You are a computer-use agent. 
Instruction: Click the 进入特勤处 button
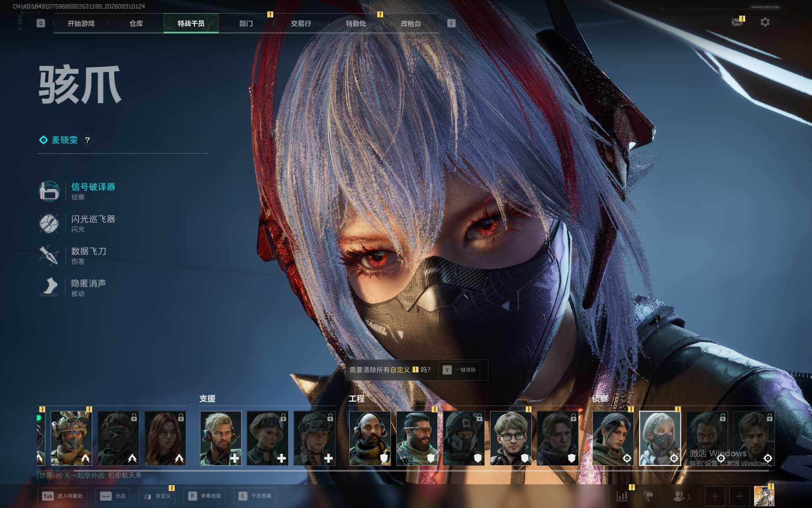point(63,496)
